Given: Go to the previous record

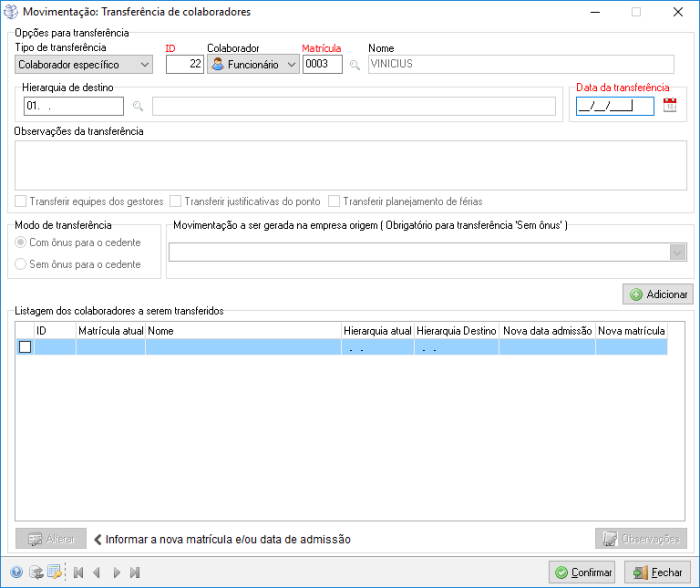Looking at the screenshot, I should coord(97,572).
